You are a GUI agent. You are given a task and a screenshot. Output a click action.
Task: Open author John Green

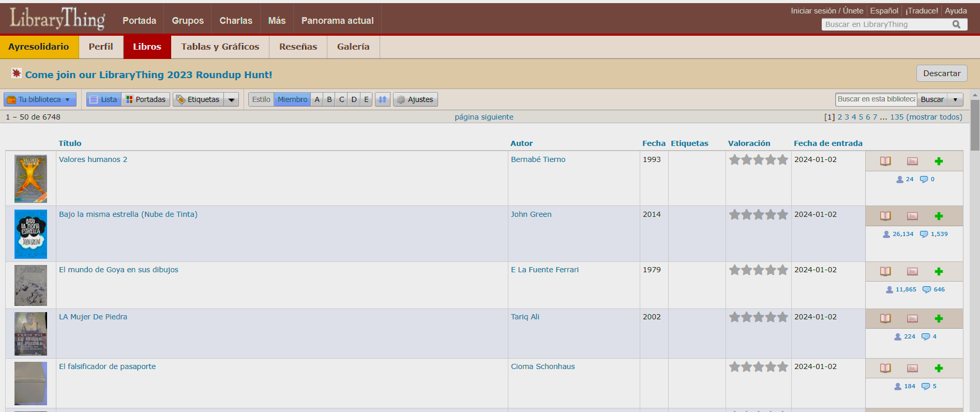[531, 214]
